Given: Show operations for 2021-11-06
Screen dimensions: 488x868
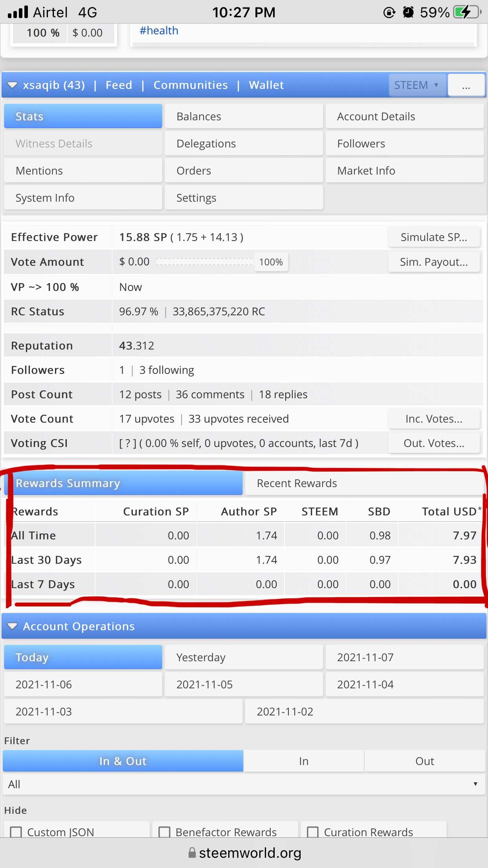Looking at the screenshot, I should pos(83,684).
